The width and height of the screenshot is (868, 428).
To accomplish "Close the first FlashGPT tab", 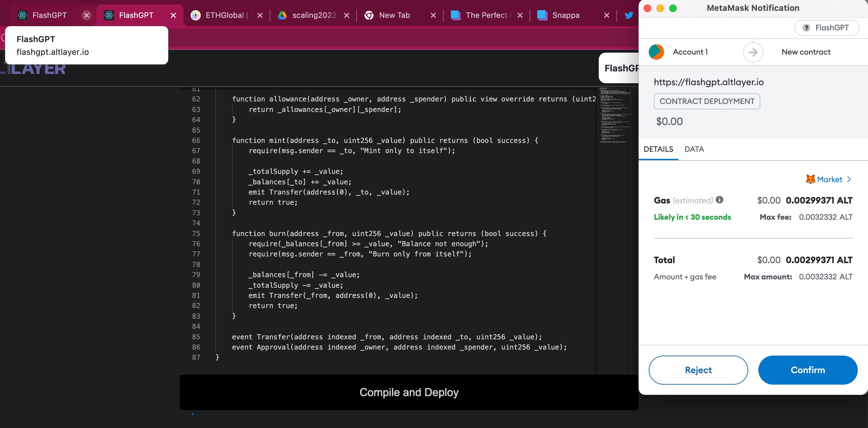I will coord(87,15).
